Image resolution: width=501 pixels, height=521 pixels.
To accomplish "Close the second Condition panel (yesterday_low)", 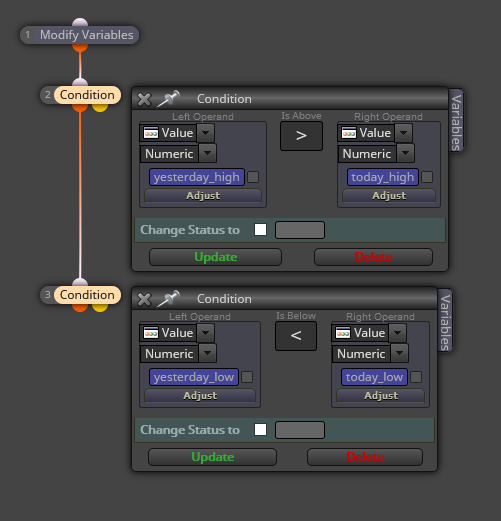I will click(x=144, y=299).
